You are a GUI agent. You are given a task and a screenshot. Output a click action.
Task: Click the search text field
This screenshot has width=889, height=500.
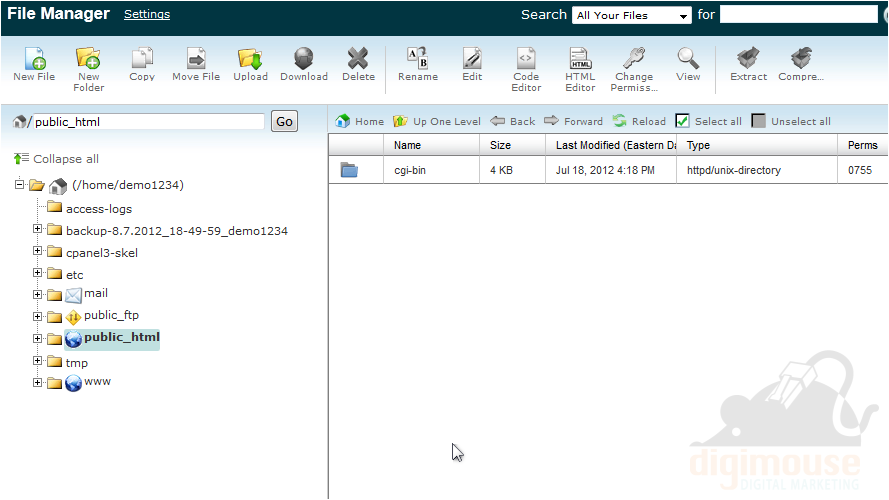coord(798,15)
